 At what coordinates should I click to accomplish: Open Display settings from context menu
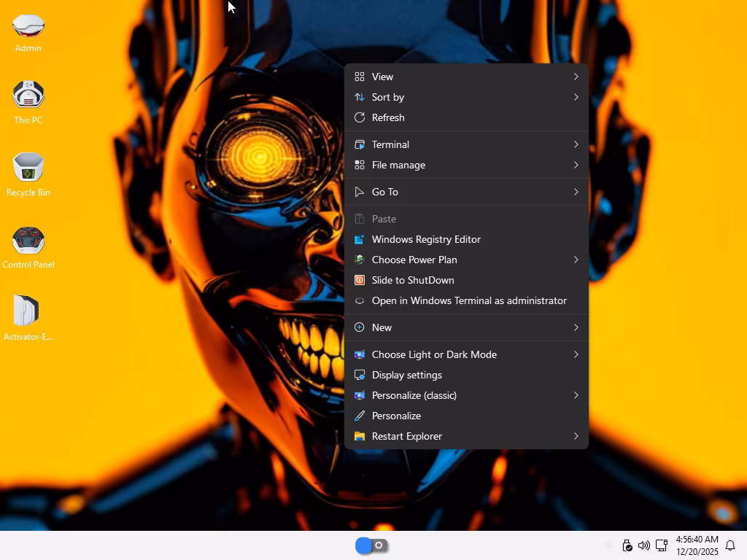point(407,375)
